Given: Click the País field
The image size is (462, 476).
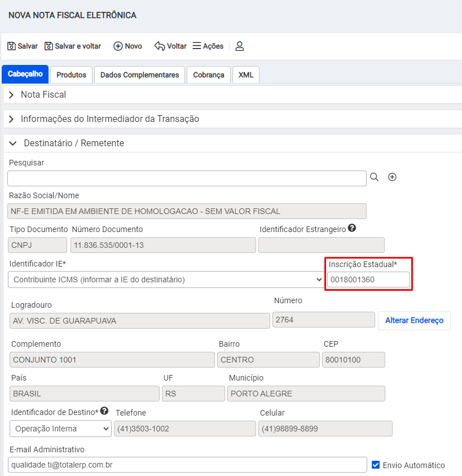Looking at the screenshot, I should [84, 394].
